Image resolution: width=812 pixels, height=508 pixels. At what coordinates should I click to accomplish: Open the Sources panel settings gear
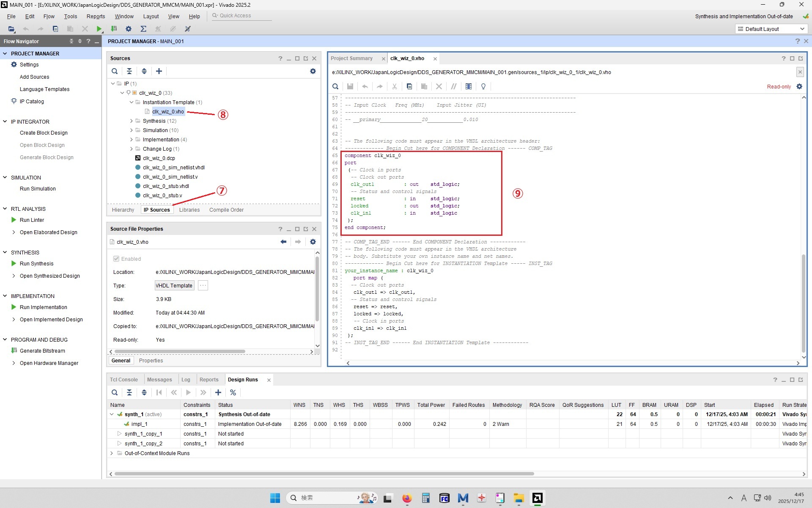pyautogui.click(x=313, y=71)
